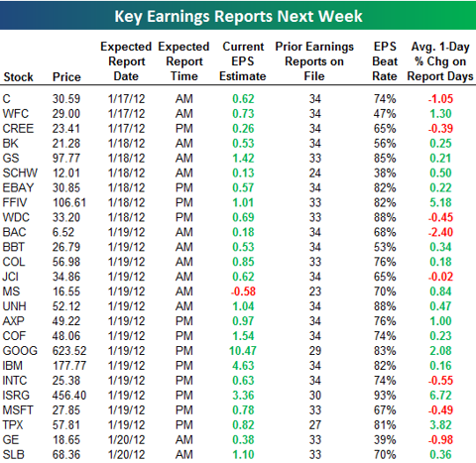Select the WDC ticker cell
Screen dimensions: 476x463
click(x=16, y=217)
